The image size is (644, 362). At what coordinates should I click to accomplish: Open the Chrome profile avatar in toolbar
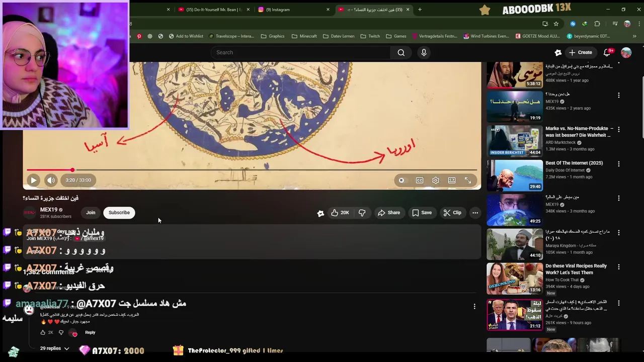point(627,24)
